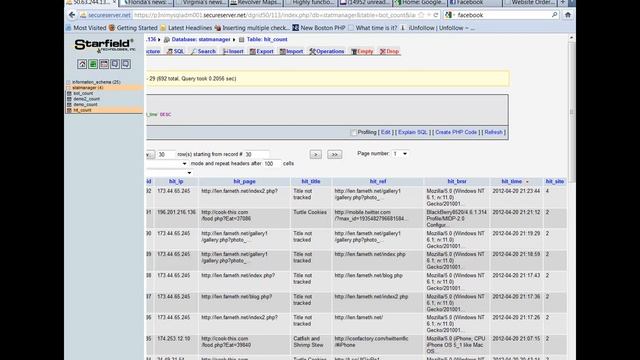The image size is (640, 360).
Task: Switch to the Revolver Maps browser tab
Action: pyautogui.click(x=256, y=3)
